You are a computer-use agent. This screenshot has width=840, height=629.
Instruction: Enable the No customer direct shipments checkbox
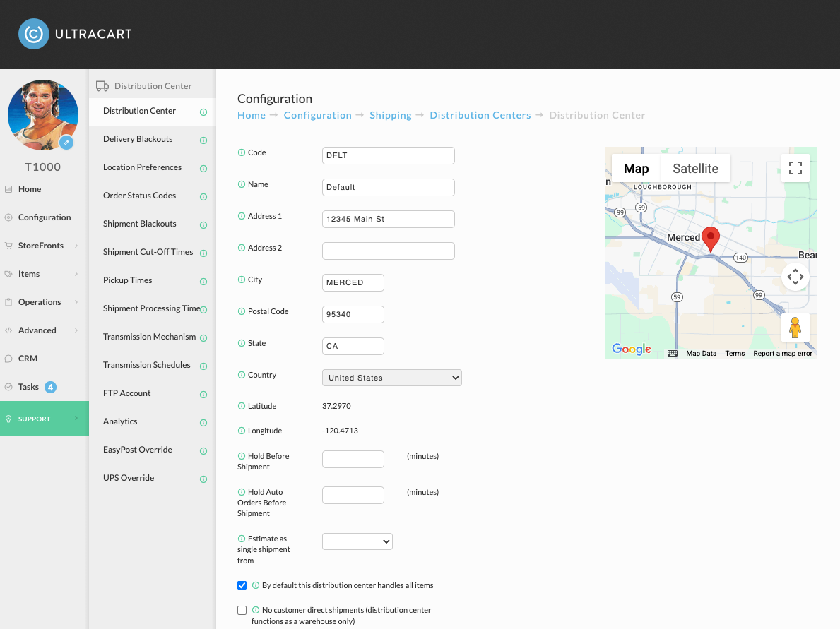[242, 610]
